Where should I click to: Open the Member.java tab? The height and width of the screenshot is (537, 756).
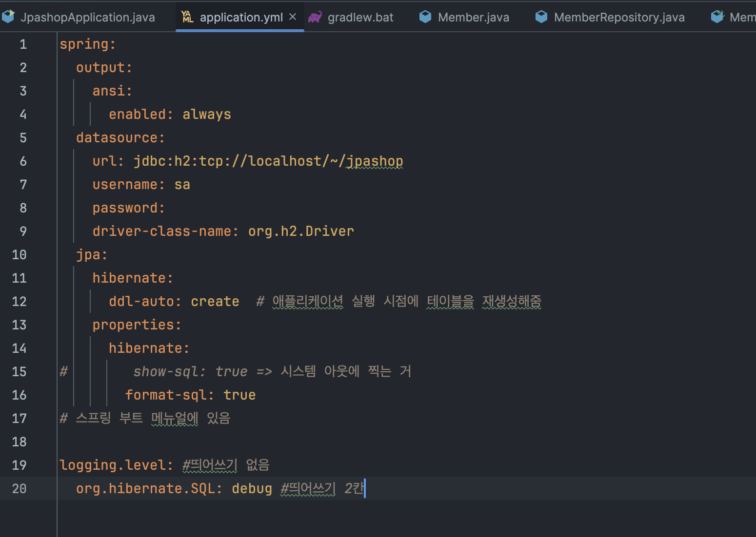[x=473, y=17]
